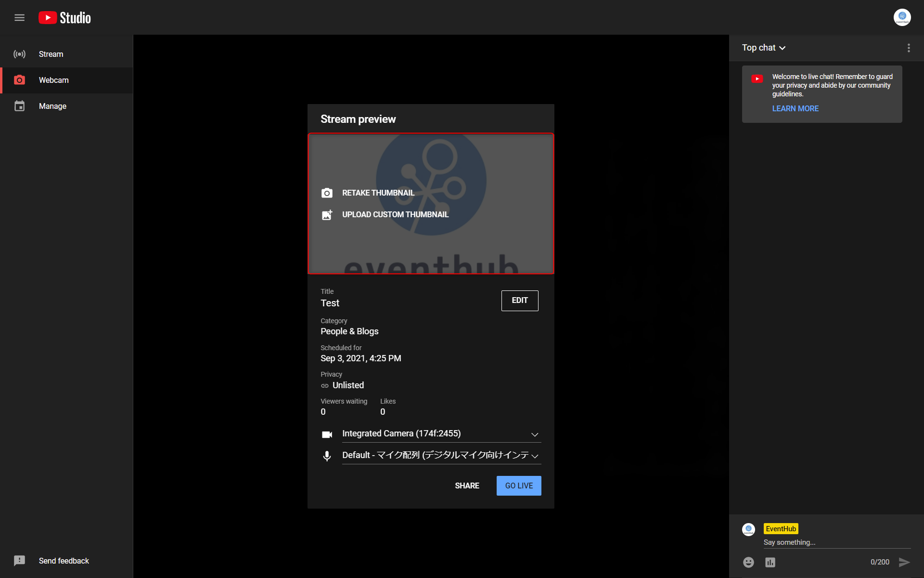This screenshot has height=578, width=924.
Task: Expand the Top chat dropdown
Action: 764,48
